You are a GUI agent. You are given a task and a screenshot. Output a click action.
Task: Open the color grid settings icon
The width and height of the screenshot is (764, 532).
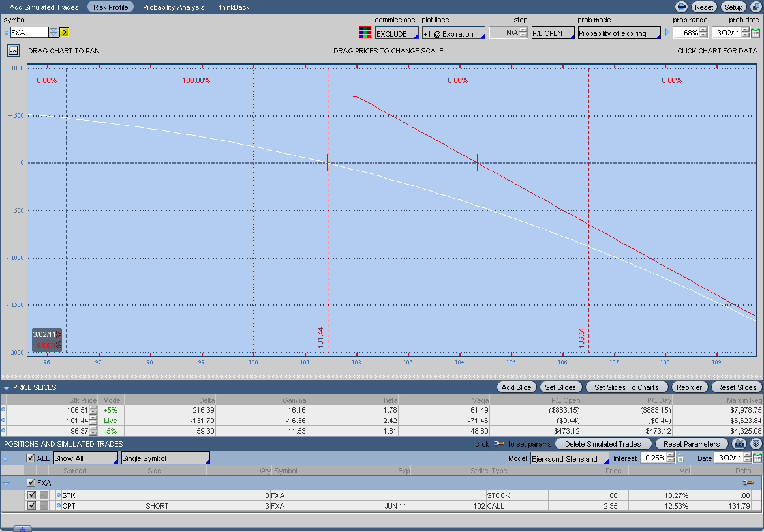coord(365,33)
